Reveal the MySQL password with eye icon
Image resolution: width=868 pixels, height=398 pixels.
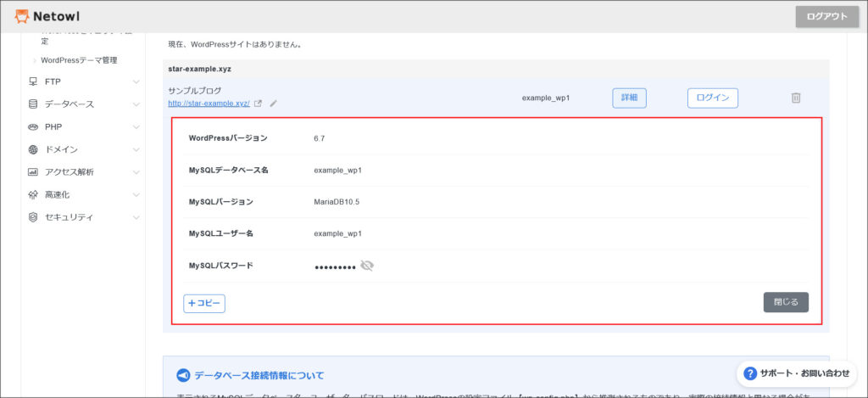pos(367,266)
